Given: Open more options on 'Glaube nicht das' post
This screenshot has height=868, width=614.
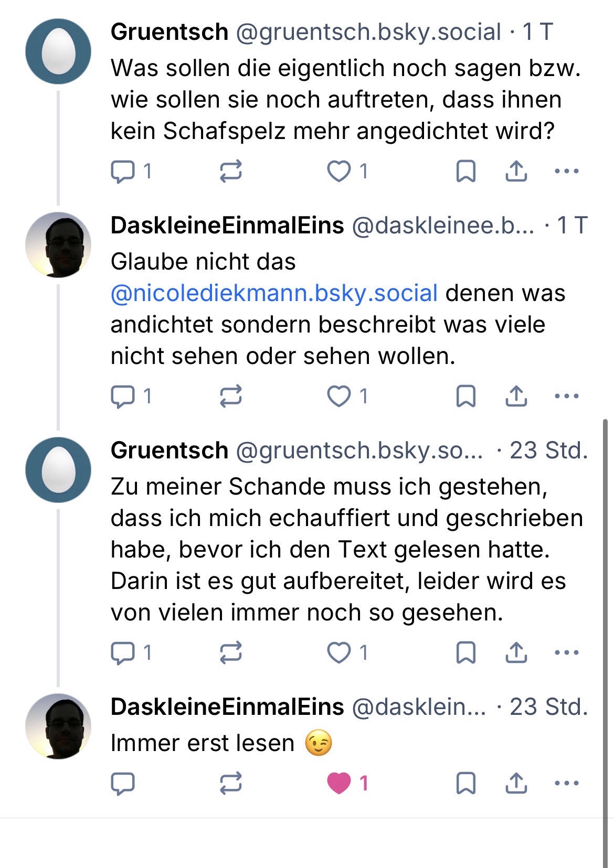Looking at the screenshot, I should 566,396.
